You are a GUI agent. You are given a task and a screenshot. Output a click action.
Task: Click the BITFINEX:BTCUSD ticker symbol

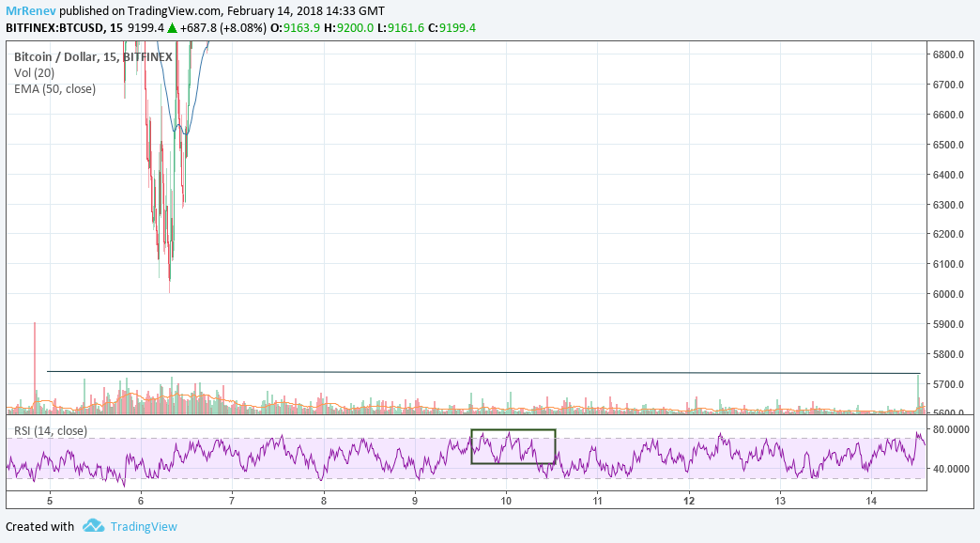click(55, 27)
